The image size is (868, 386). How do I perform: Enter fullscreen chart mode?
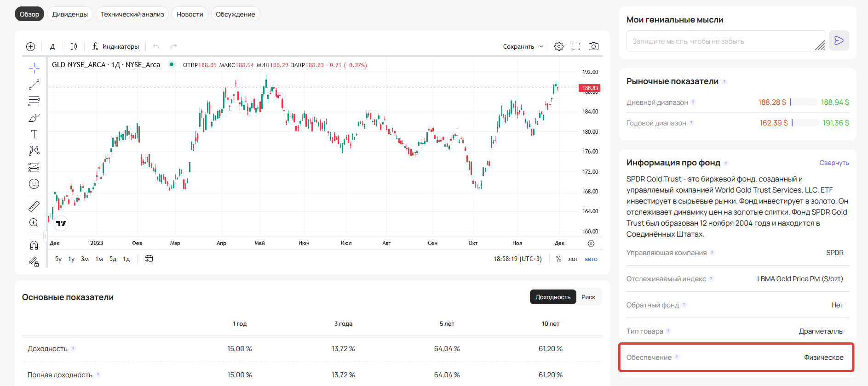coord(576,46)
